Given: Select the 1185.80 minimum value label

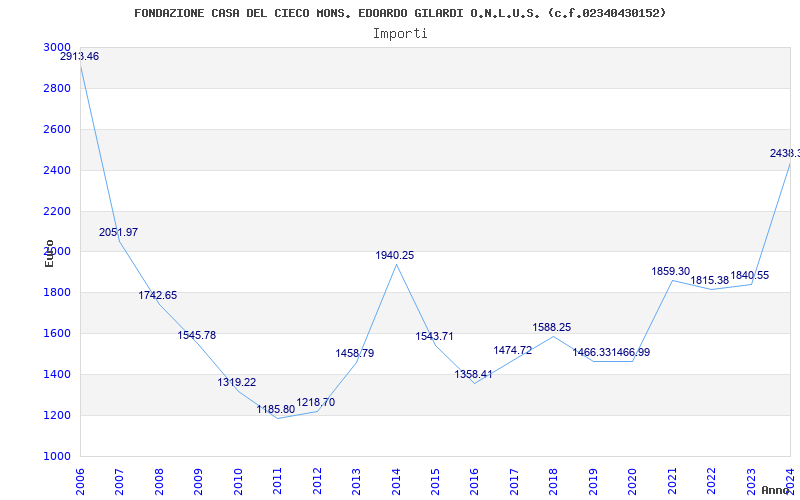Looking at the screenshot, I should [x=275, y=410].
